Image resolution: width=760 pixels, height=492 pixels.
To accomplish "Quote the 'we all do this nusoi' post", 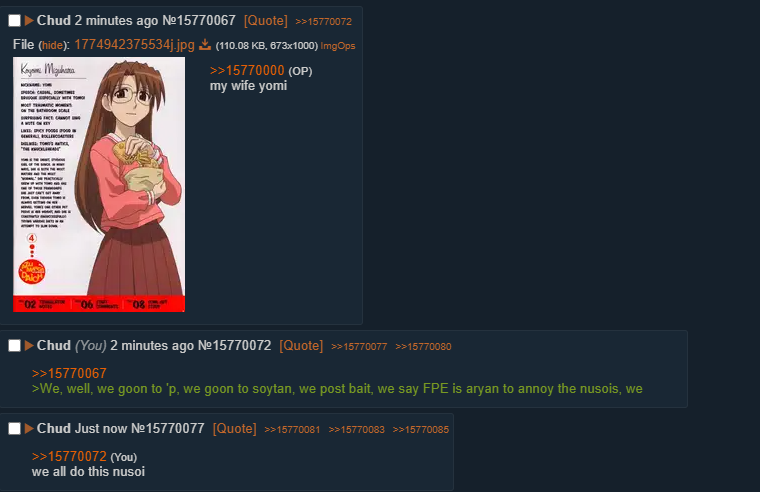I will pos(235,429).
